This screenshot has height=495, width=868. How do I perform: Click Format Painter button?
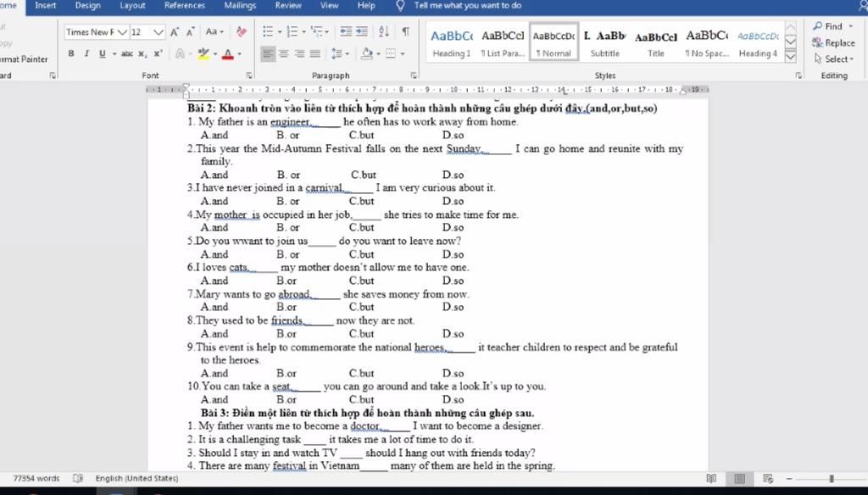24,59
